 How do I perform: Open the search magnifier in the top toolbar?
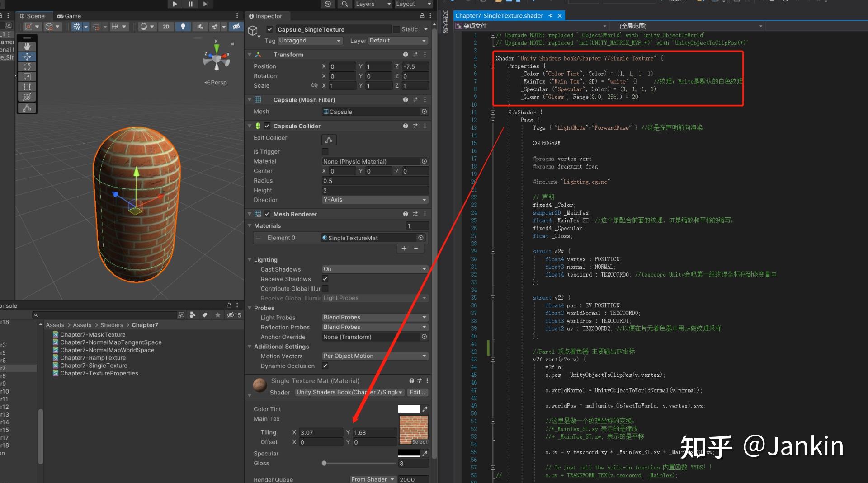[x=344, y=4]
